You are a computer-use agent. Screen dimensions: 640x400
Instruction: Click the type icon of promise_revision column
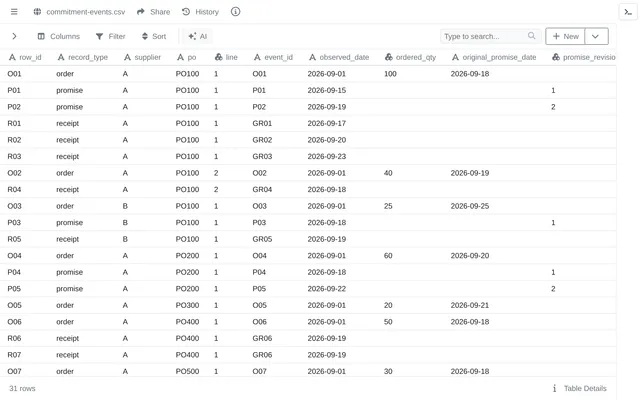click(x=556, y=57)
